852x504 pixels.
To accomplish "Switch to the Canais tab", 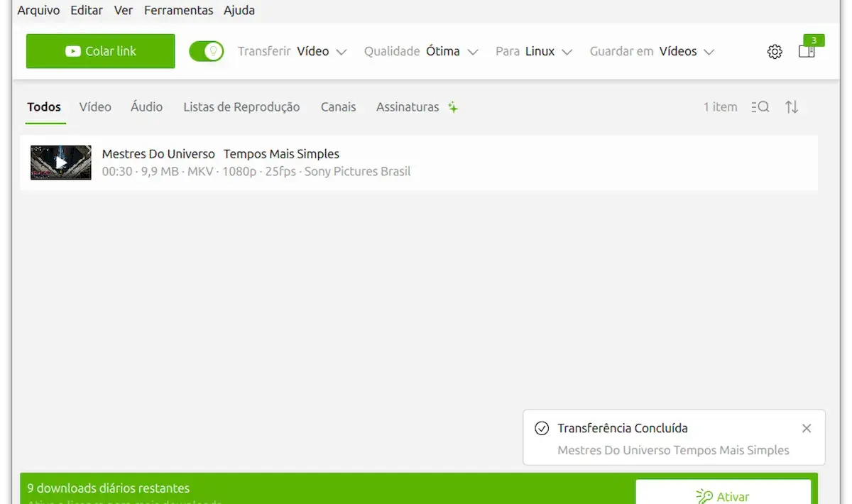I will (x=339, y=107).
